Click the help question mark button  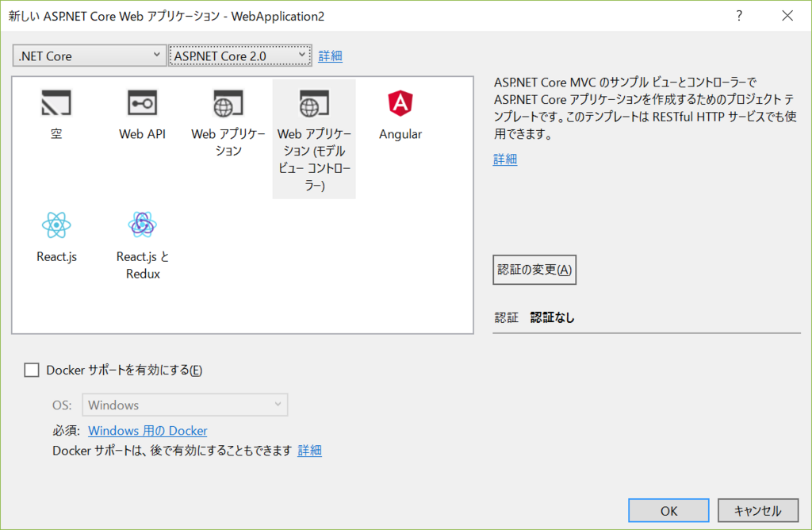pos(739,16)
